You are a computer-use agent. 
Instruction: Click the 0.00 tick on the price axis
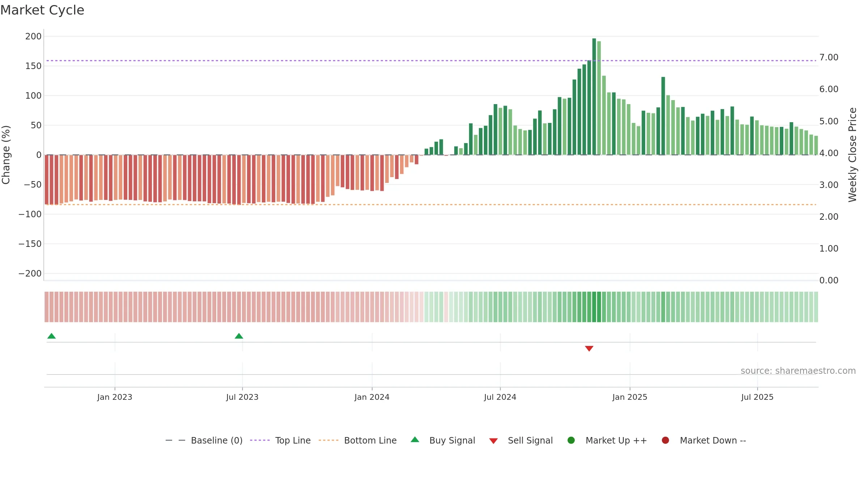tap(829, 281)
